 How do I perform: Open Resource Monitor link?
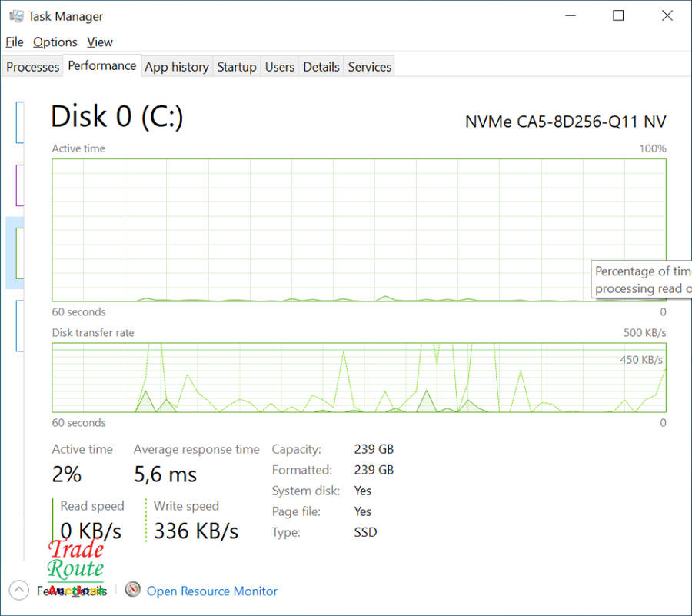click(212, 591)
